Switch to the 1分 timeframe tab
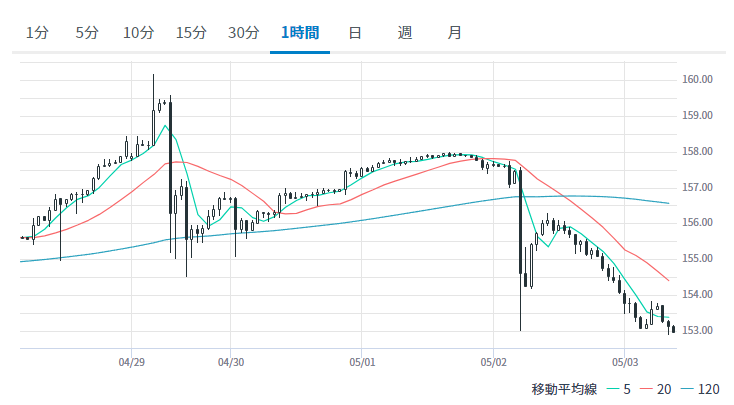734x405 pixels. click(x=37, y=32)
